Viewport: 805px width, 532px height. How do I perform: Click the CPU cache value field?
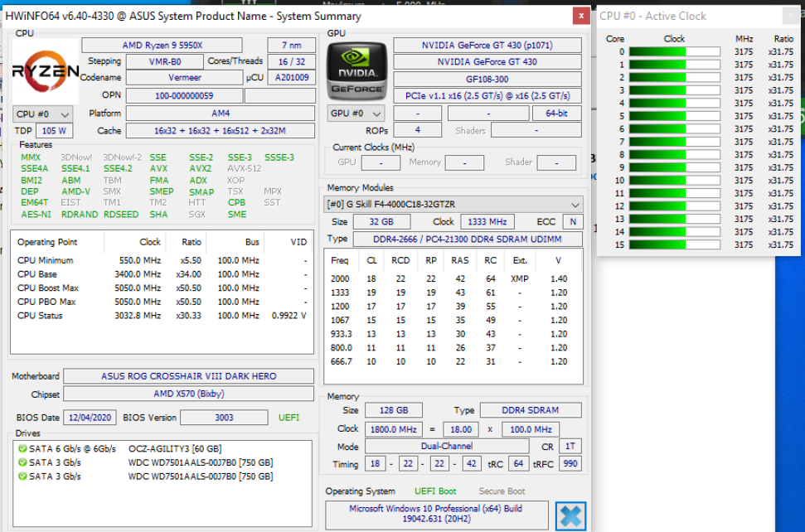click(x=221, y=131)
